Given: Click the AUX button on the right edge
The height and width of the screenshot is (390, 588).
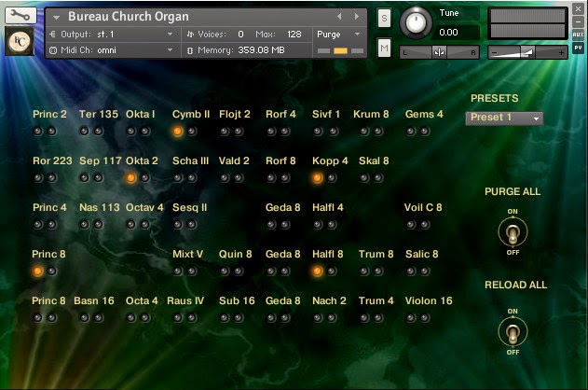Looking at the screenshot, I should point(579,34).
